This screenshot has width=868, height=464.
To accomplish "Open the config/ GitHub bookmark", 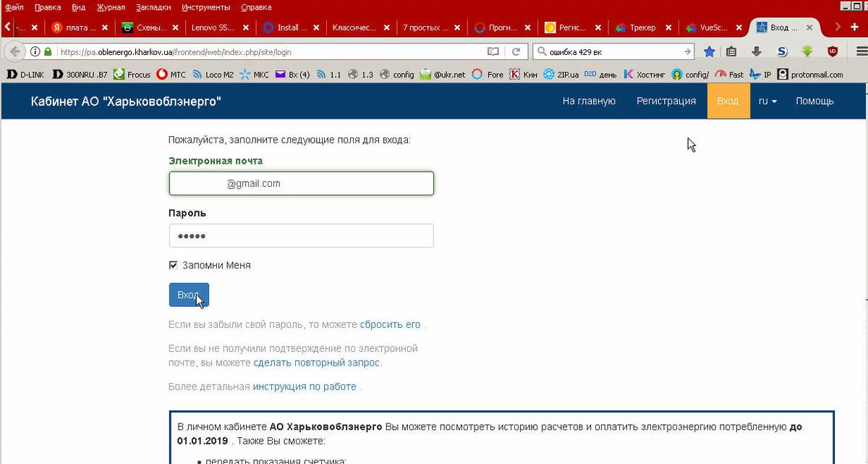I will tap(690, 74).
